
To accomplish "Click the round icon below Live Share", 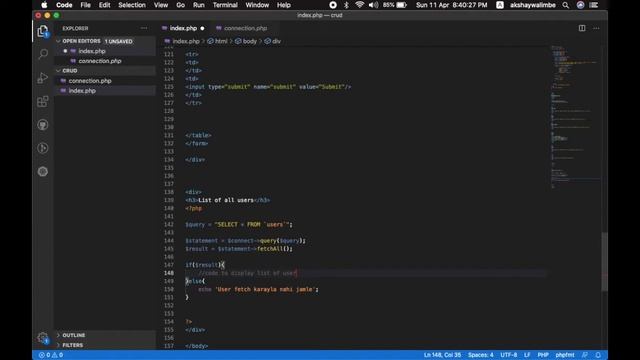I will [x=43, y=171].
